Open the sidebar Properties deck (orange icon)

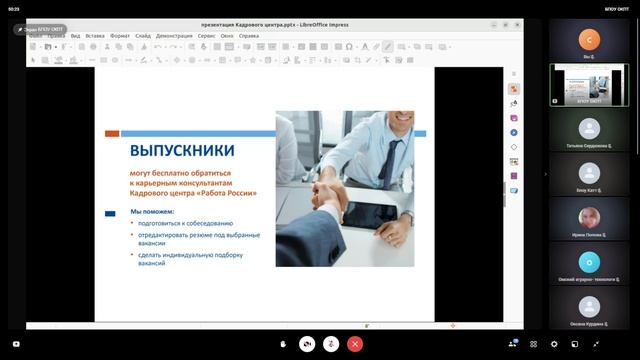point(514,89)
